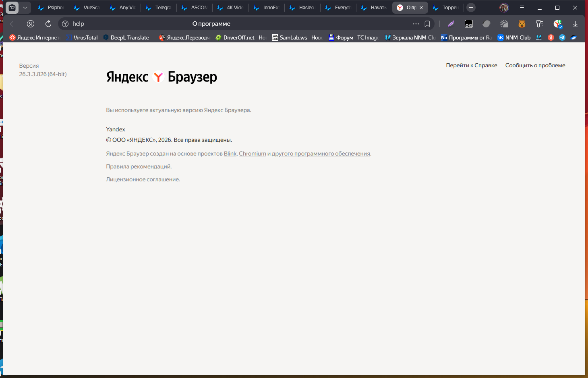588x378 pixels.
Task: Go to the 4K Video tab
Action: coord(230,8)
